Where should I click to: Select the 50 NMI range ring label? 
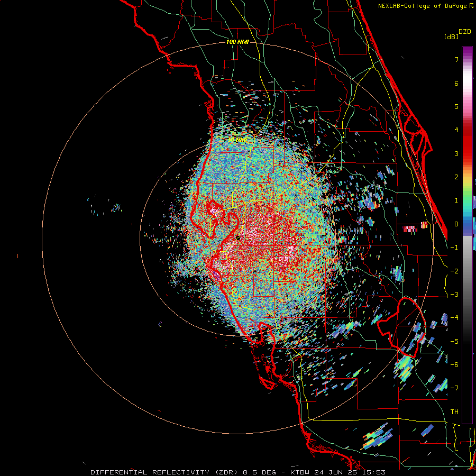pos(237,140)
